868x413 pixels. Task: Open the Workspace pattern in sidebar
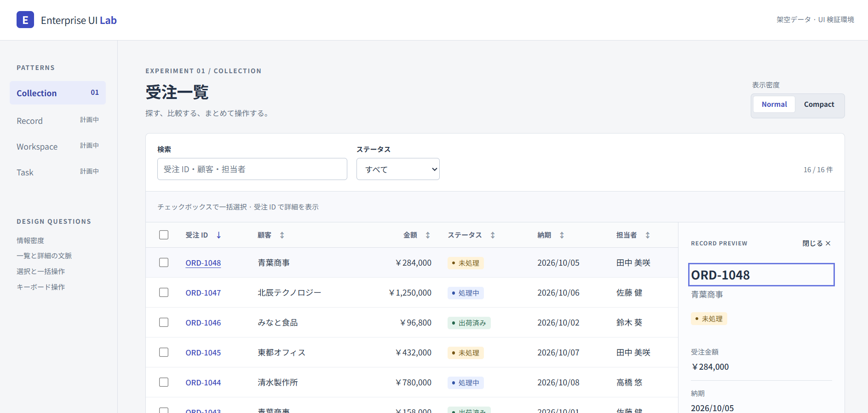pyautogui.click(x=57, y=146)
